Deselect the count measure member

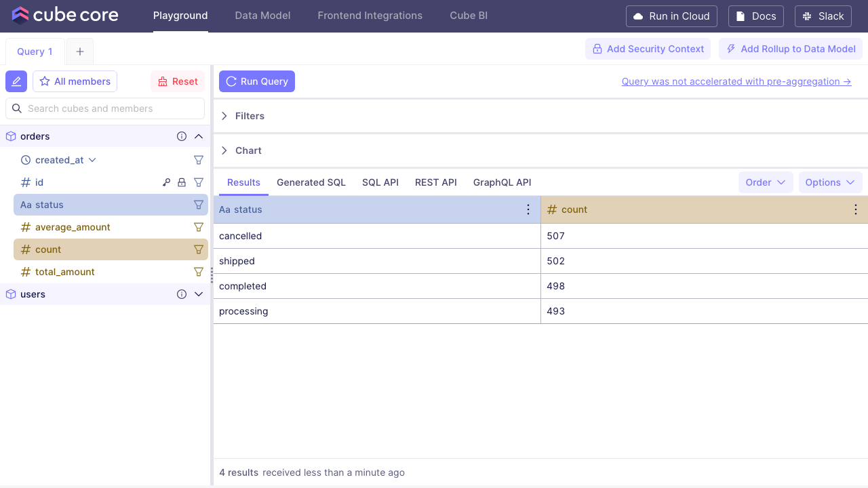point(111,249)
